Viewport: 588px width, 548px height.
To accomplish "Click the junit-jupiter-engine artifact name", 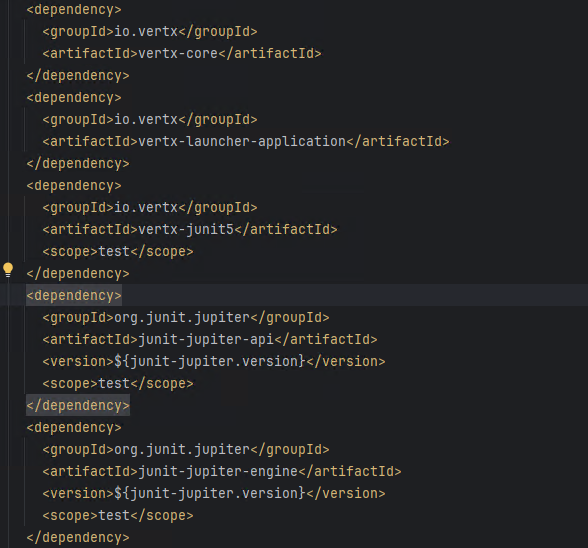I will 218,471.
